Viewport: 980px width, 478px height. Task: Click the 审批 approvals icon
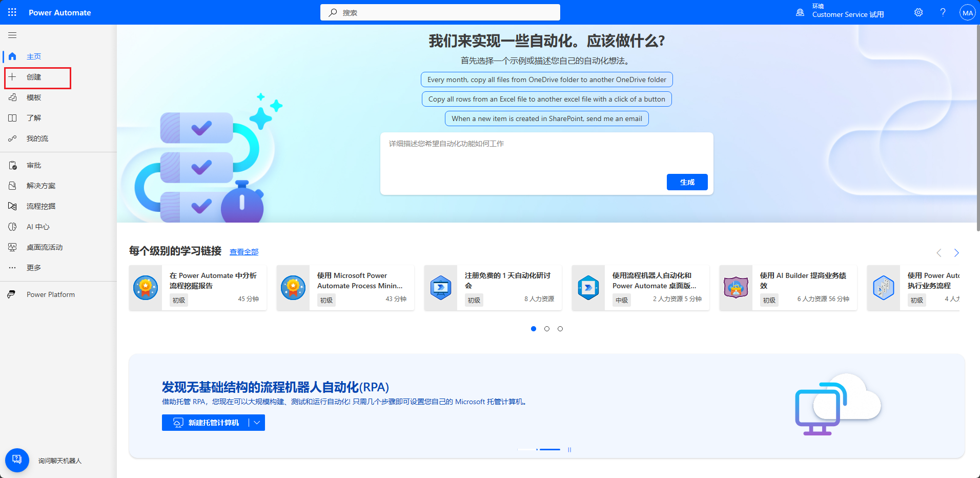click(12, 165)
